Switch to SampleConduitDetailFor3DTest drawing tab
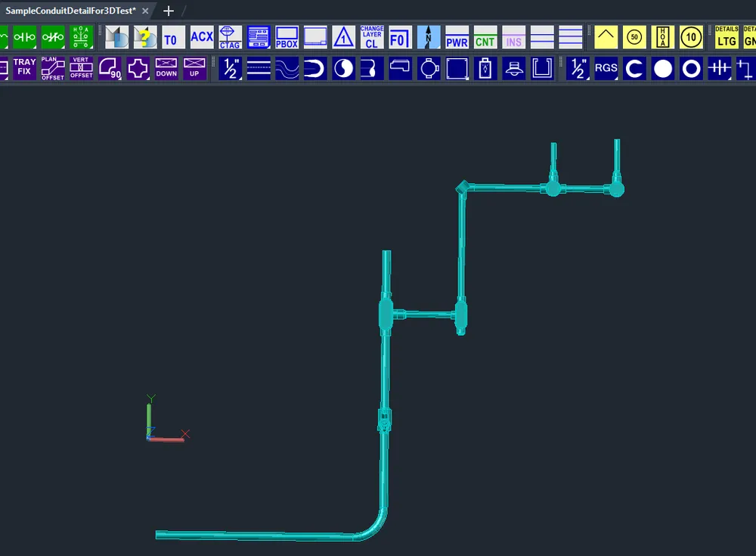The width and height of the screenshot is (756, 556). 70,11
